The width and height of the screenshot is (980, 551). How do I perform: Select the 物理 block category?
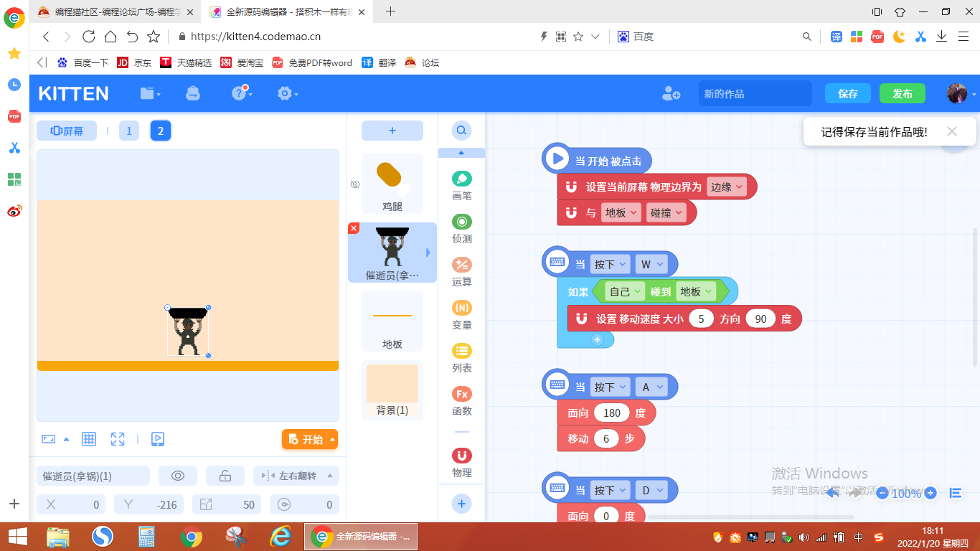pyautogui.click(x=462, y=462)
